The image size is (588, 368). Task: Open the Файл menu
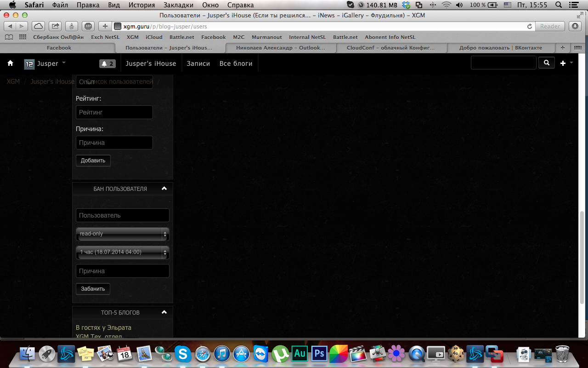pos(60,5)
